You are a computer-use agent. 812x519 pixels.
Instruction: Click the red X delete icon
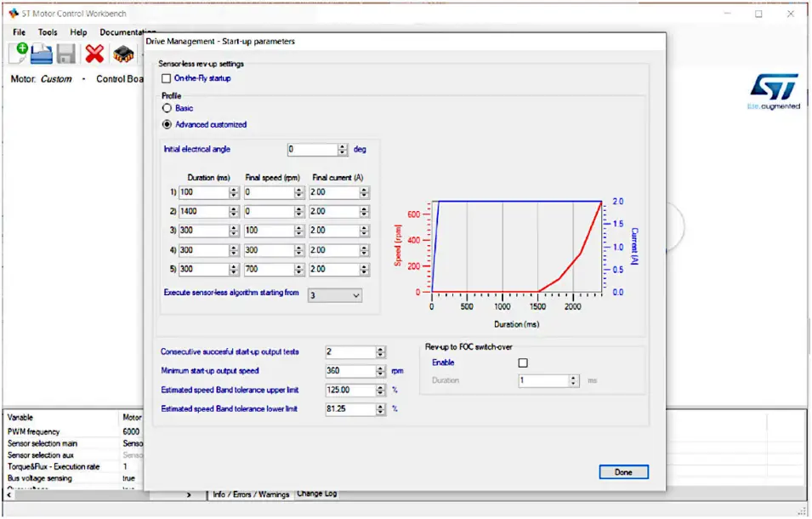click(x=94, y=54)
